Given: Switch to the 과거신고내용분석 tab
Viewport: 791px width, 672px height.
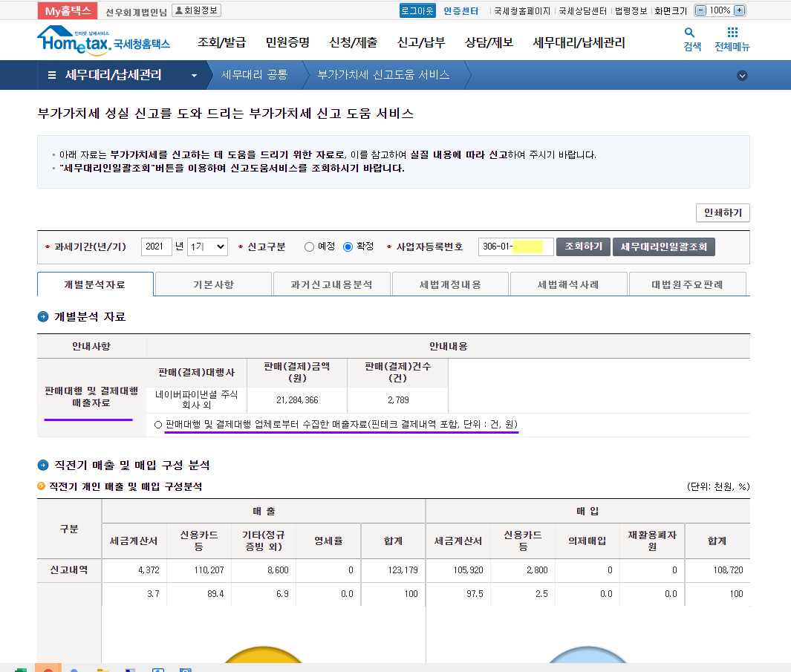Looking at the screenshot, I should tap(332, 284).
